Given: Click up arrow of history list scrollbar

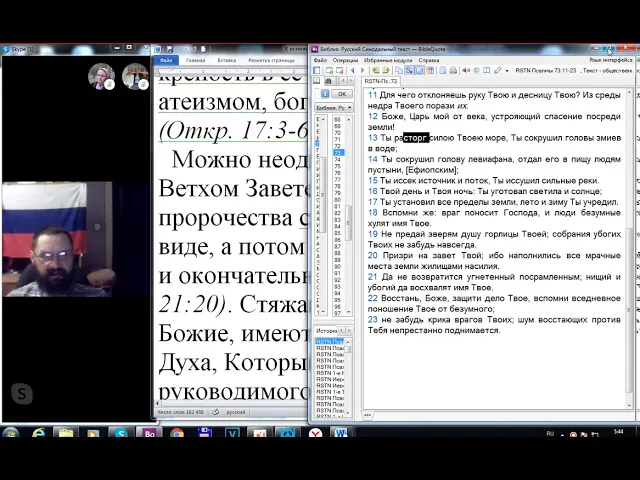Looking at the screenshot, I should click(x=348, y=342).
